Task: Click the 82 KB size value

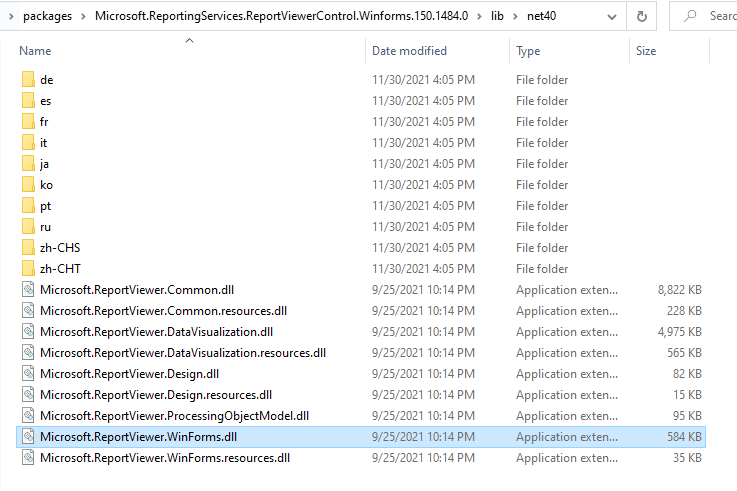Action: (x=687, y=374)
